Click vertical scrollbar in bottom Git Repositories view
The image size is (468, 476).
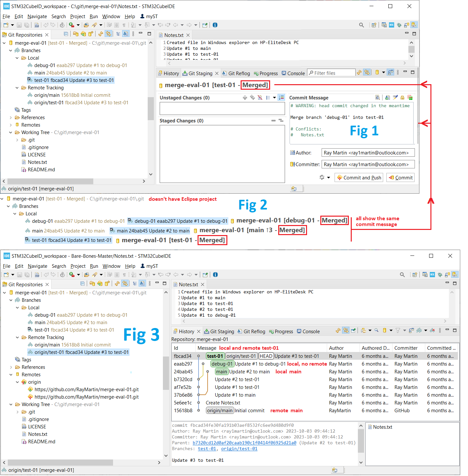click(166, 374)
